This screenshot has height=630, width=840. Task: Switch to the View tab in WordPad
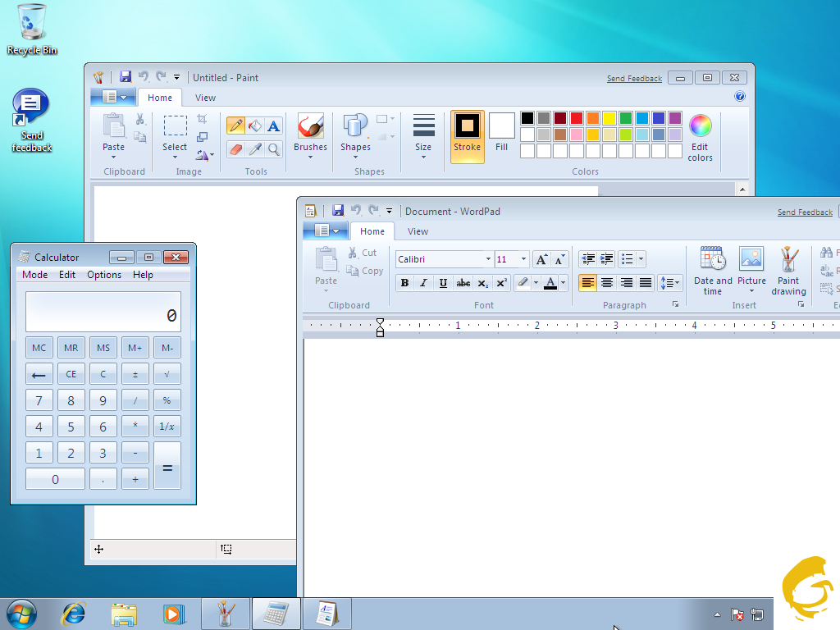(x=418, y=231)
